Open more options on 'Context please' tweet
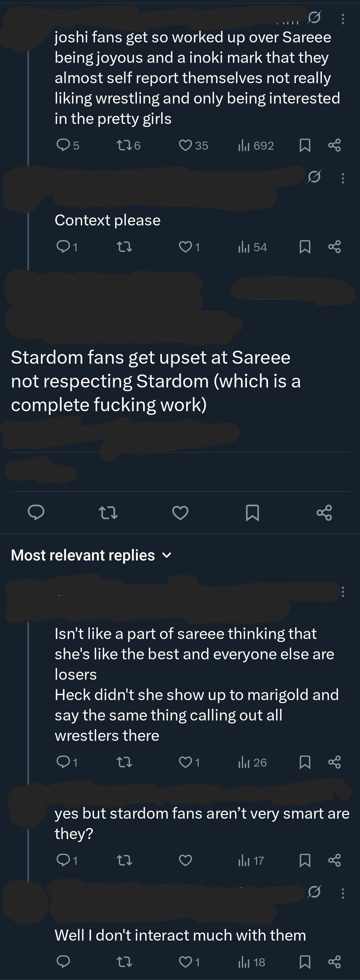This screenshot has height=980, width=360. [x=343, y=178]
